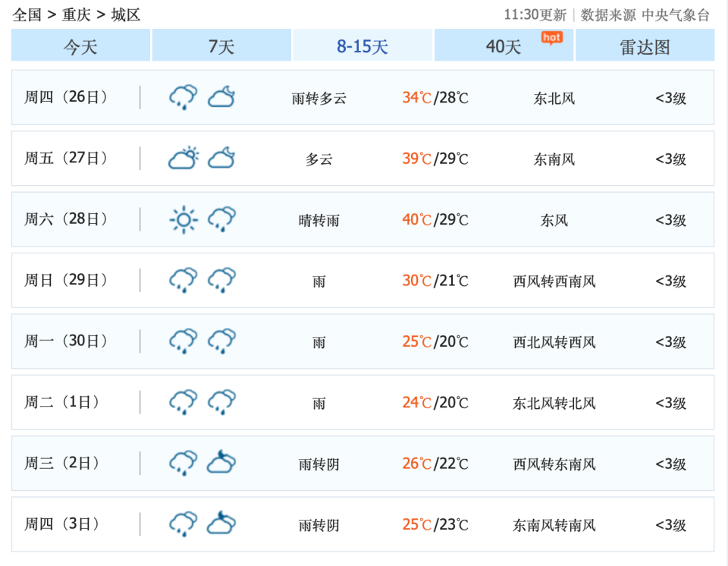The height and width of the screenshot is (566, 728).
Task: Click the night rain icon for 周六 28日
Action: tap(221, 219)
